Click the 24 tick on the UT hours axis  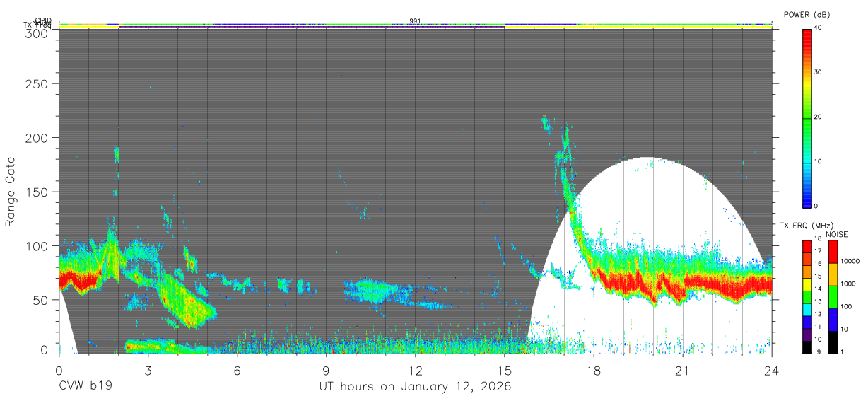tap(772, 370)
